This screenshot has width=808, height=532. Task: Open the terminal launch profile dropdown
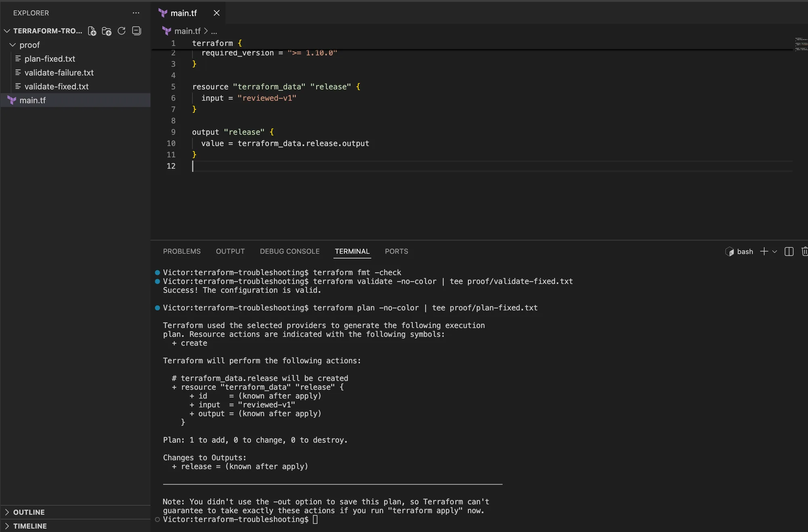point(774,252)
